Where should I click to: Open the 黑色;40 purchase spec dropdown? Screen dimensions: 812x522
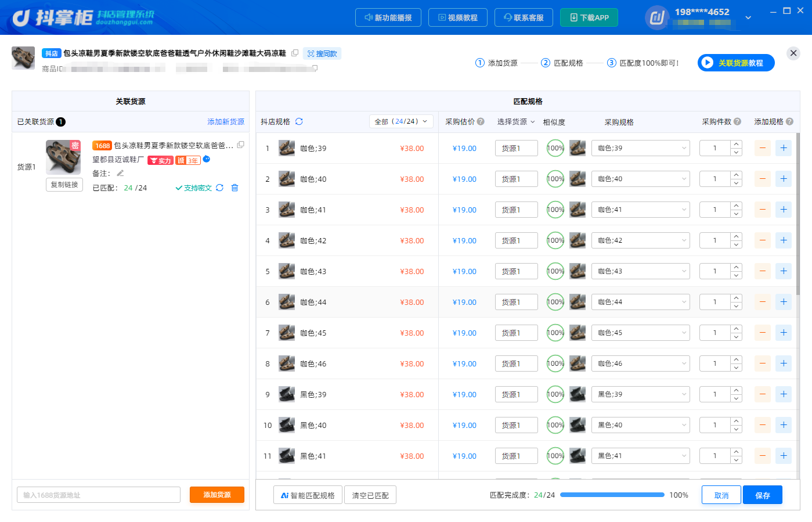pyautogui.click(x=641, y=425)
